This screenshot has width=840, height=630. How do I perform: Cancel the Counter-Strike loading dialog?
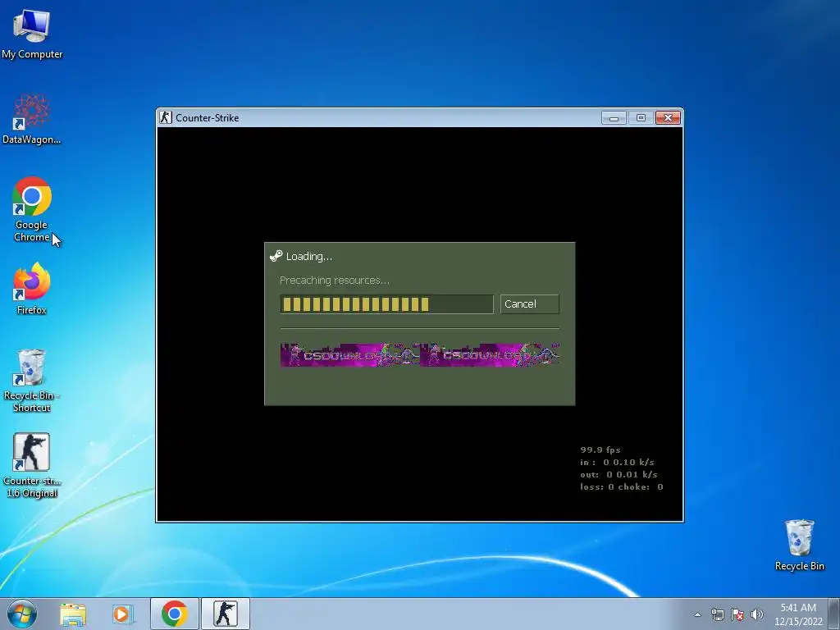529,304
